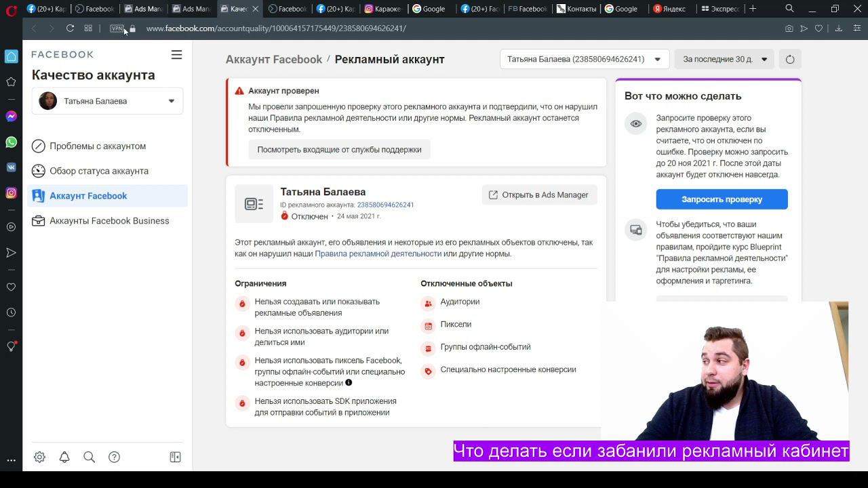Open player icon in Opera sidebar
The width and height of the screenshot is (868, 488).
click(11, 227)
